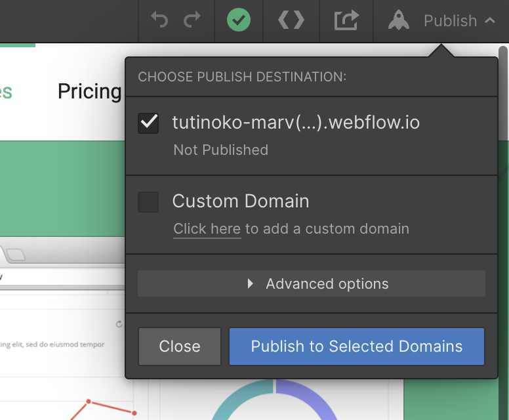Click the rocket publish icon
The height and width of the screenshot is (420, 509).
point(399,20)
